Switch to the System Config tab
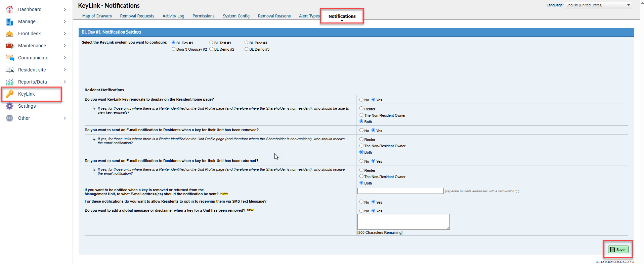This screenshot has width=644, height=264. click(x=236, y=16)
